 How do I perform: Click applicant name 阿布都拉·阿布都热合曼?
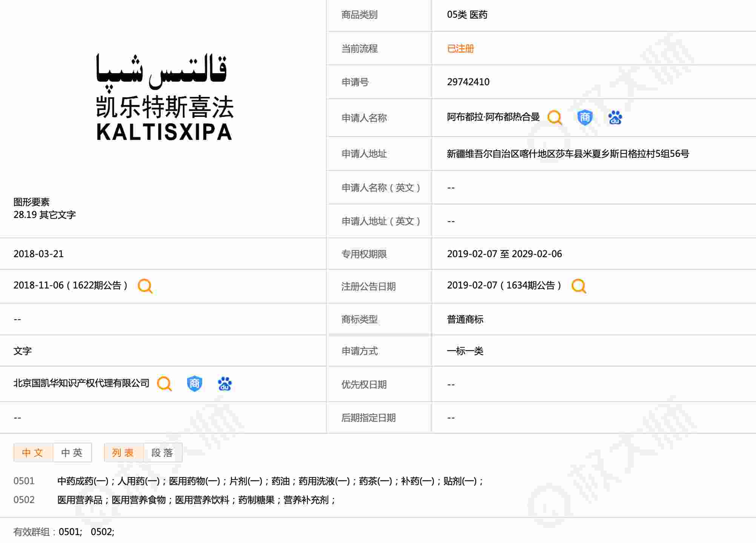pos(493,117)
